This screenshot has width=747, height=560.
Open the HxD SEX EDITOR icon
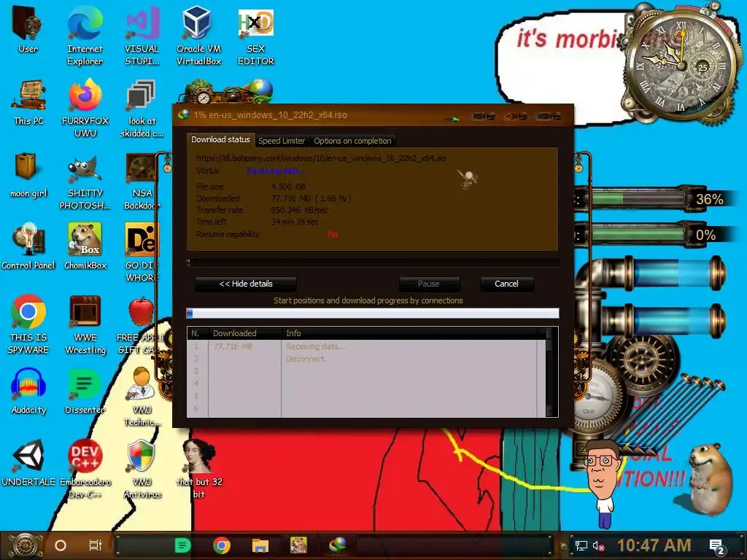(x=256, y=37)
